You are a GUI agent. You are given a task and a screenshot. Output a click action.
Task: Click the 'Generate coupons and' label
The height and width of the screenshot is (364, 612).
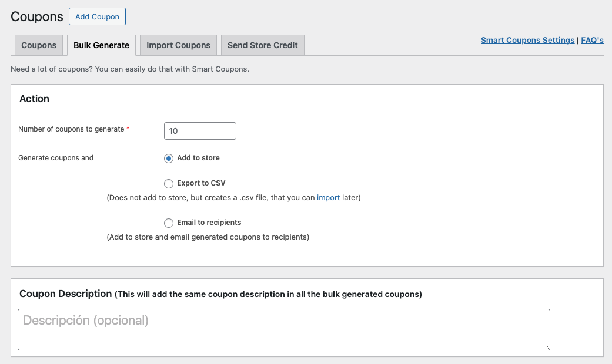click(56, 158)
